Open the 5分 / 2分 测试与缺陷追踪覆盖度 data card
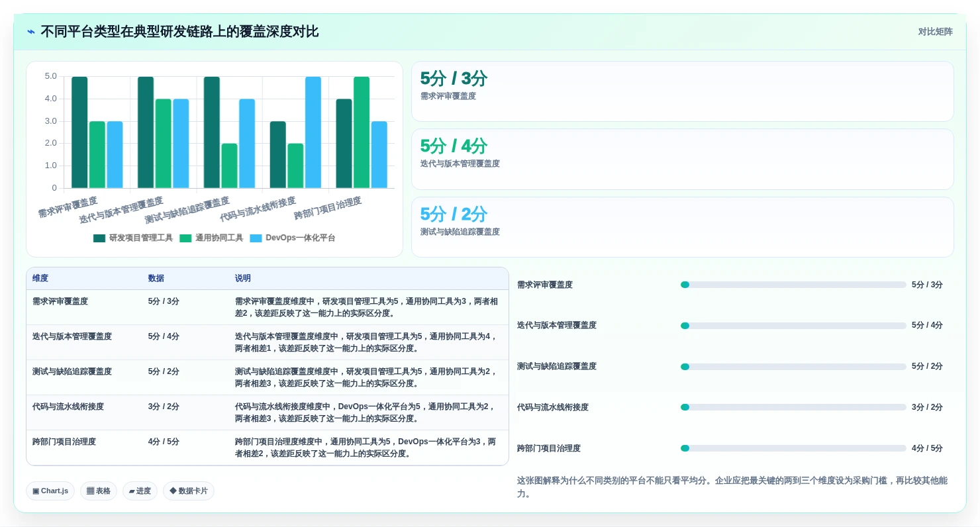This screenshot has height=527, width=980. [x=682, y=227]
